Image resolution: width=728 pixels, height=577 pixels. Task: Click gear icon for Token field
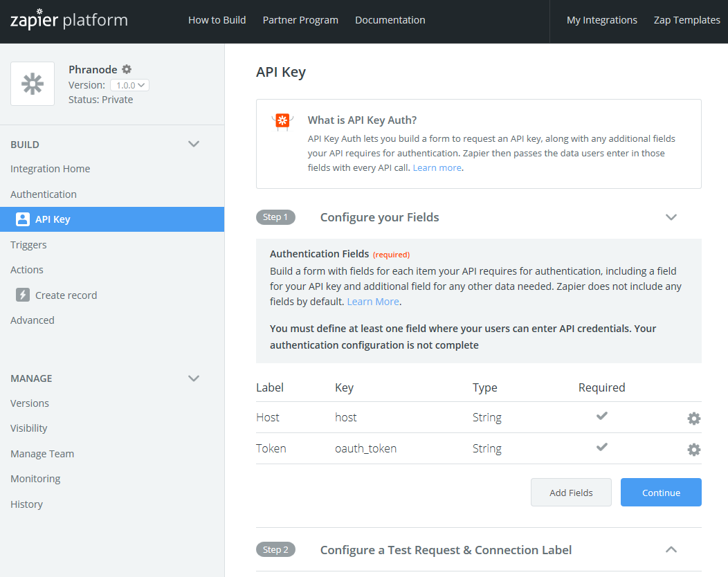[693, 450]
